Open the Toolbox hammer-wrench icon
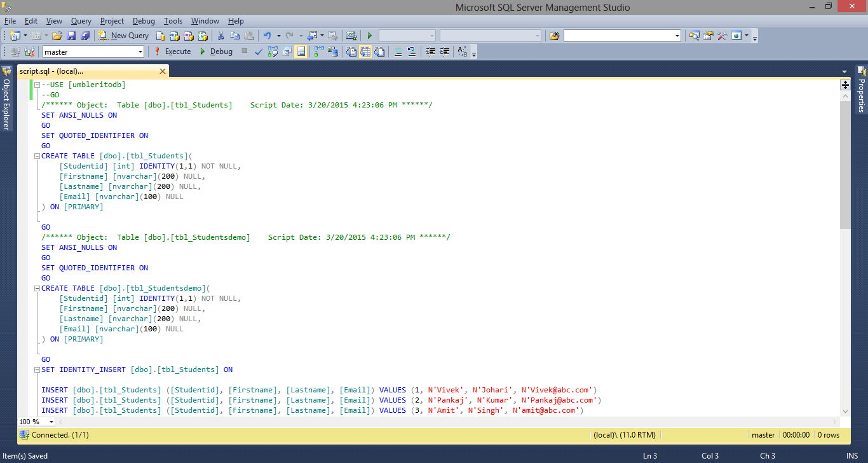Image resolution: width=868 pixels, height=463 pixels. click(722, 36)
